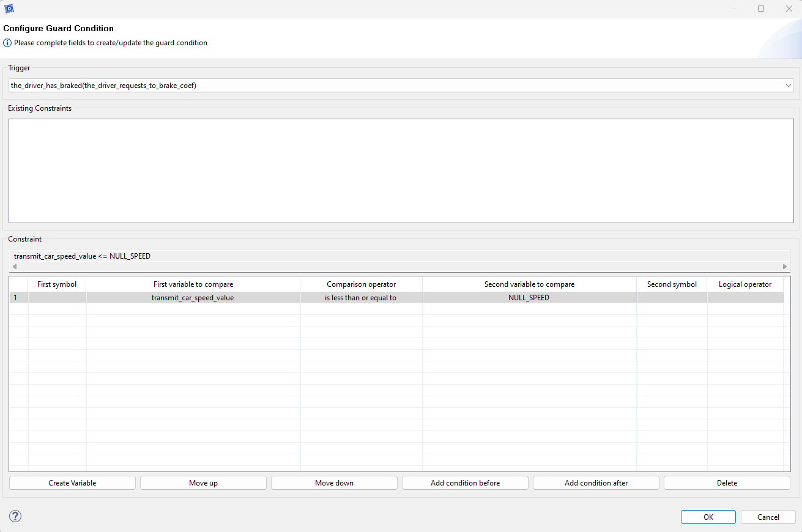Click row number 1 in condition table

coord(19,298)
